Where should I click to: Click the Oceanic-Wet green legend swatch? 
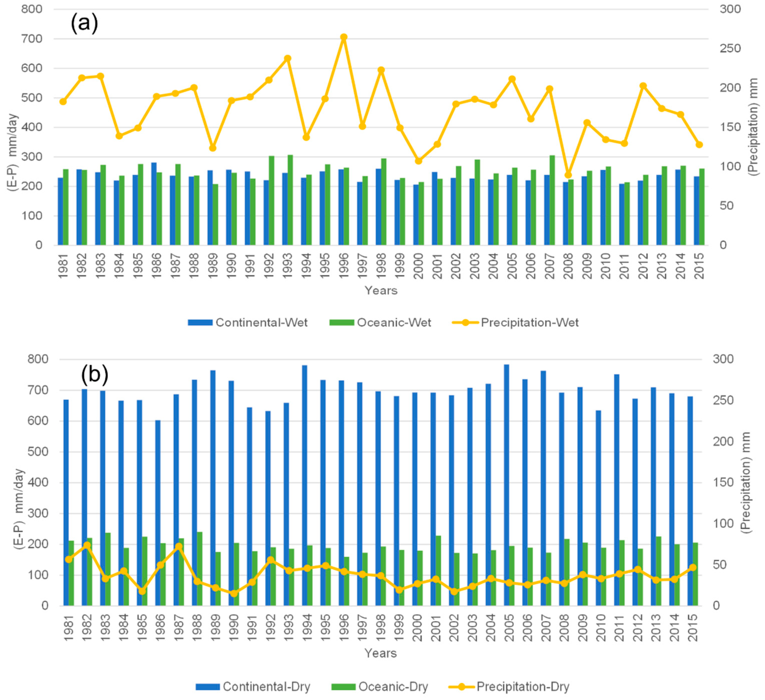[x=342, y=323]
